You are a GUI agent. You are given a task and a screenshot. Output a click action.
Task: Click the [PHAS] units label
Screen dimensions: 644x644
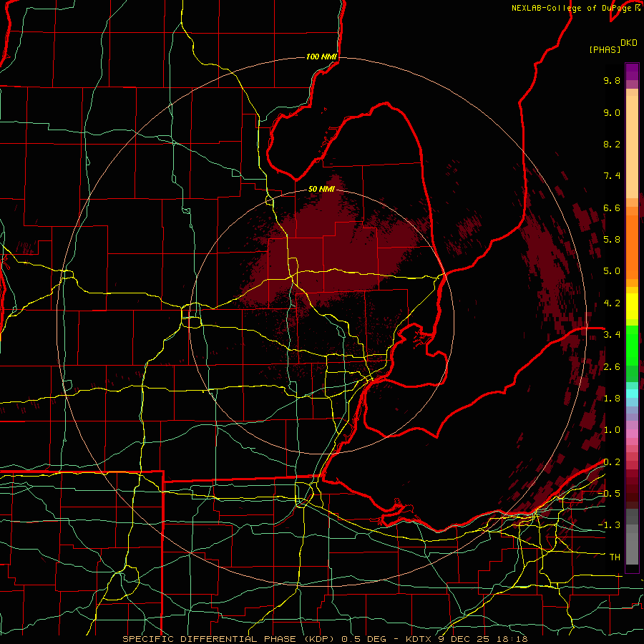click(605, 49)
